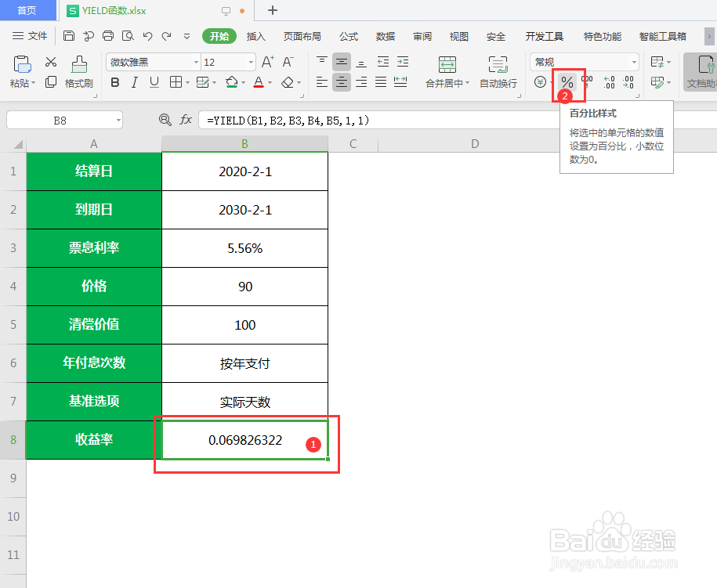Decrease decimal places icon

click(628, 82)
